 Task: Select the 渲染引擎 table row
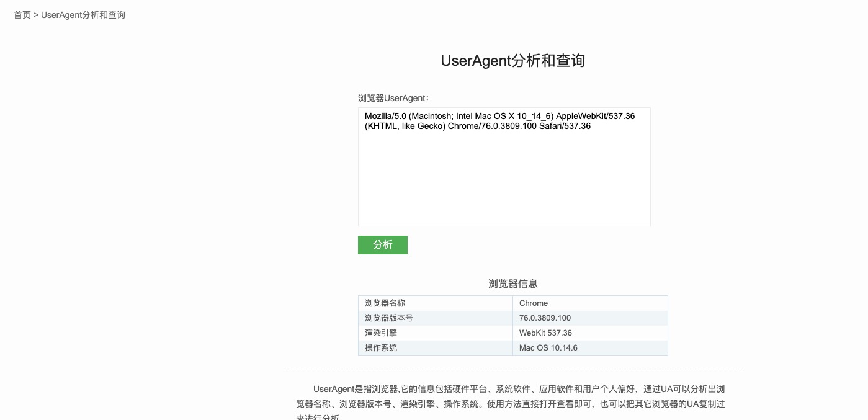click(380, 333)
